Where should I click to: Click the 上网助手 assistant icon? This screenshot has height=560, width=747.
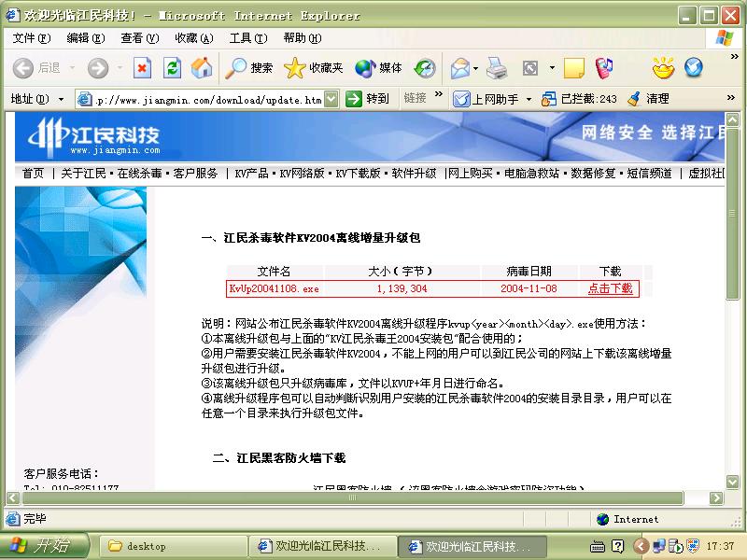point(461,99)
